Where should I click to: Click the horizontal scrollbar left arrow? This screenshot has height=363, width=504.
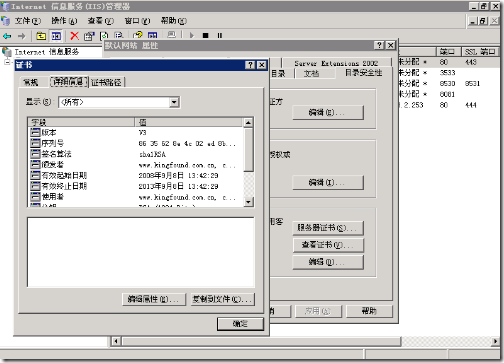point(116,341)
